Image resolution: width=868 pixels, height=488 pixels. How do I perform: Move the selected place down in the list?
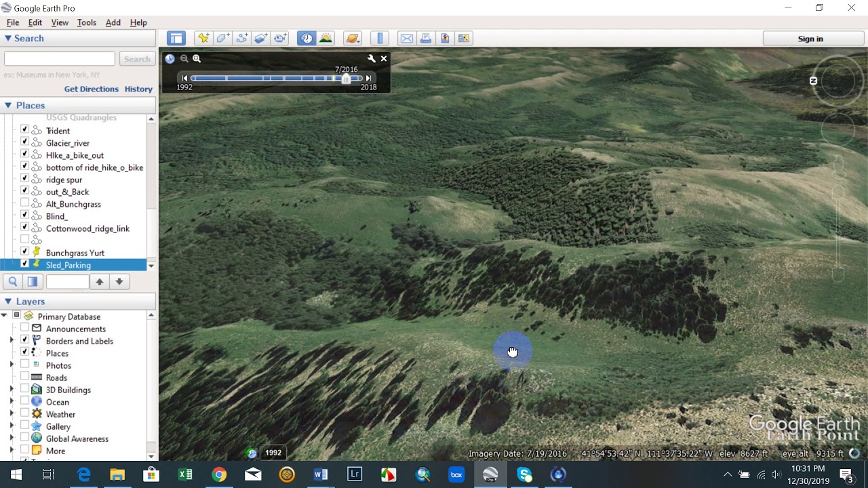(x=119, y=282)
